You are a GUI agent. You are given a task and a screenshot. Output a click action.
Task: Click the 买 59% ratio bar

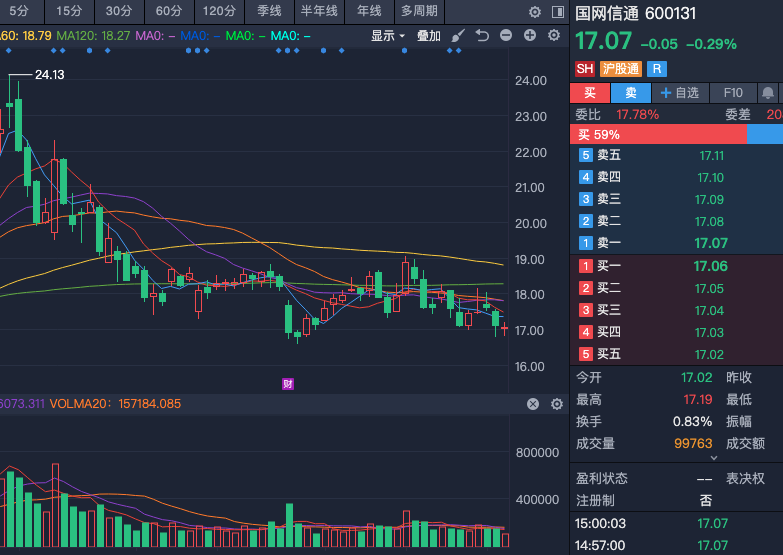click(x=658, y=134)
